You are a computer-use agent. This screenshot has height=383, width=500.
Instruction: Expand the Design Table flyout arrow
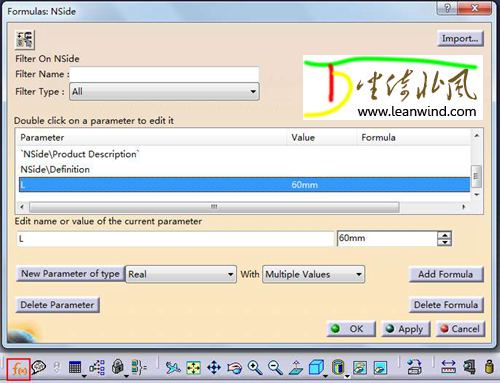coord(84,377)
